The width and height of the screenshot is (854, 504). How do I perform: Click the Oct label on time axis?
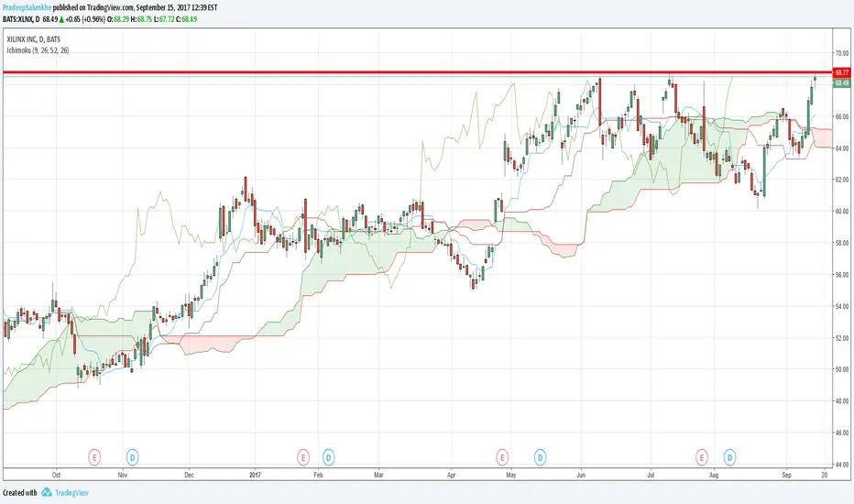56,475
